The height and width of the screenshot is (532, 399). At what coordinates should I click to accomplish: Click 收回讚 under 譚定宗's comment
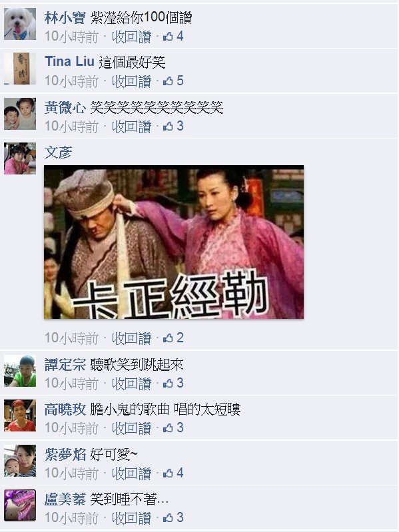[132, 384]
